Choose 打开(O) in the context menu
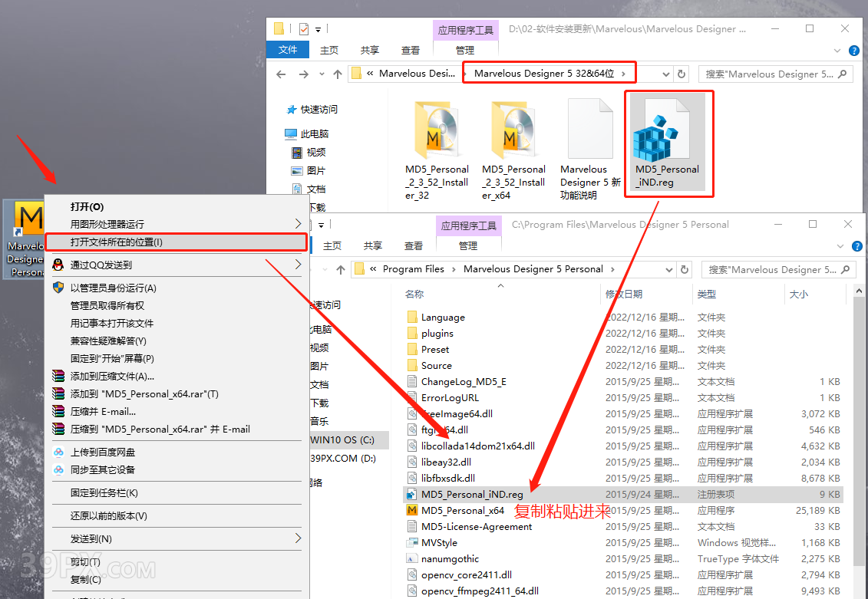This screenshot has height=599, width=868. pyautogui.click(x=176, y=206)
